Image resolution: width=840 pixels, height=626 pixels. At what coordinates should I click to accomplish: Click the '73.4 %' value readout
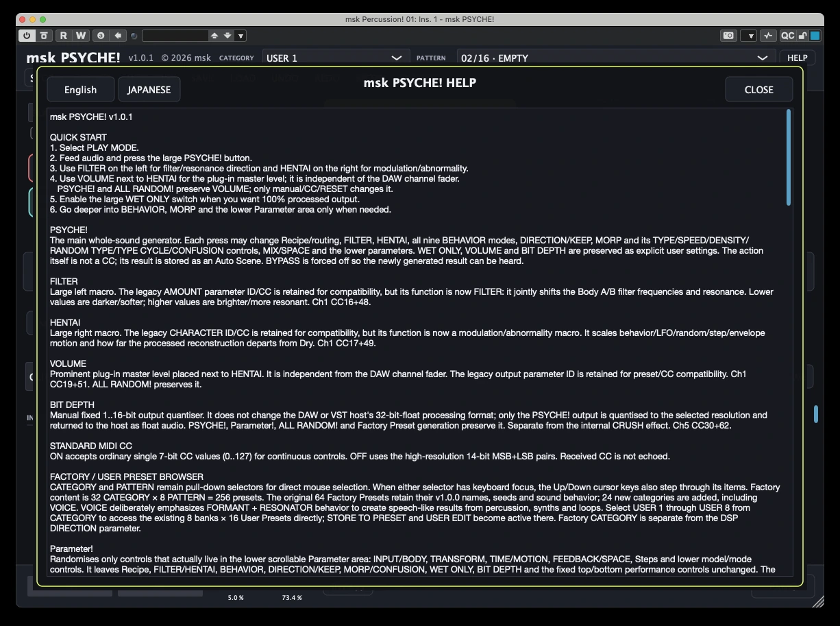coord(292,598)
